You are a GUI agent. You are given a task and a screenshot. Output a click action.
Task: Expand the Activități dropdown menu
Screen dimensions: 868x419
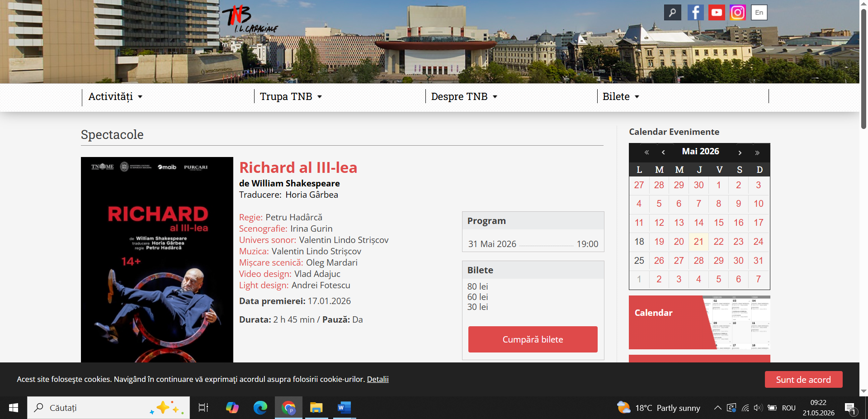tap(115, 97)
